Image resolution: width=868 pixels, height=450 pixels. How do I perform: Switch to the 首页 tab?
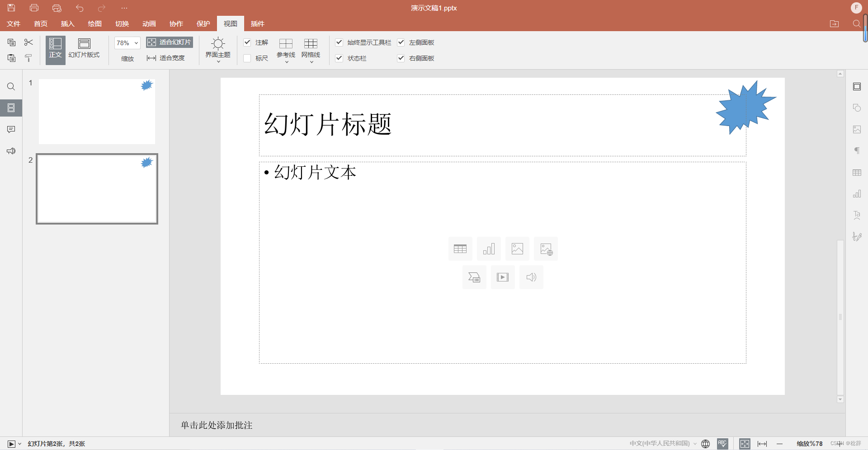click(x=41, y=23)
